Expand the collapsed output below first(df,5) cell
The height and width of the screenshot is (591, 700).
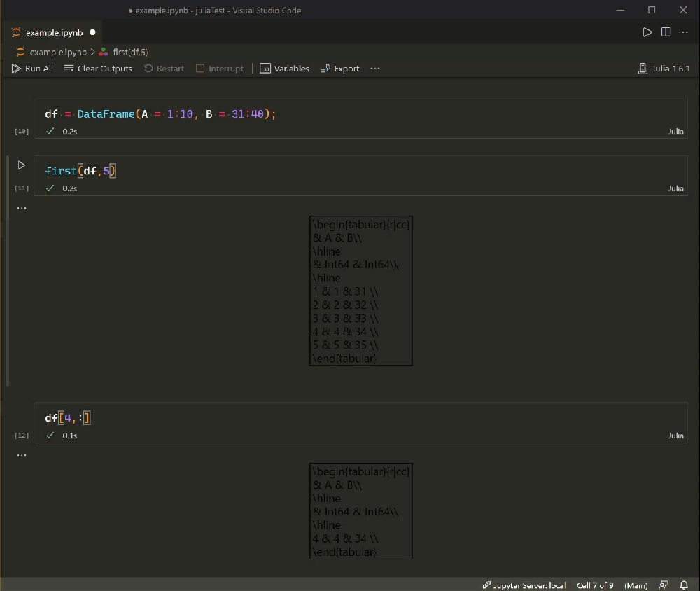(21, 207)
